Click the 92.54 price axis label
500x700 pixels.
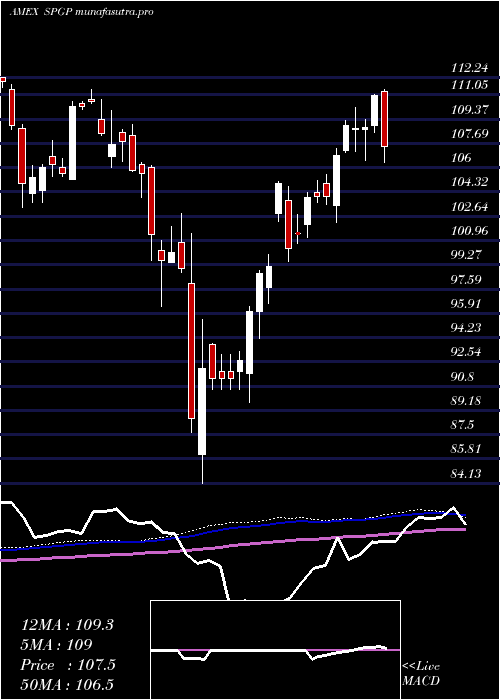click(x=467, y=352)
